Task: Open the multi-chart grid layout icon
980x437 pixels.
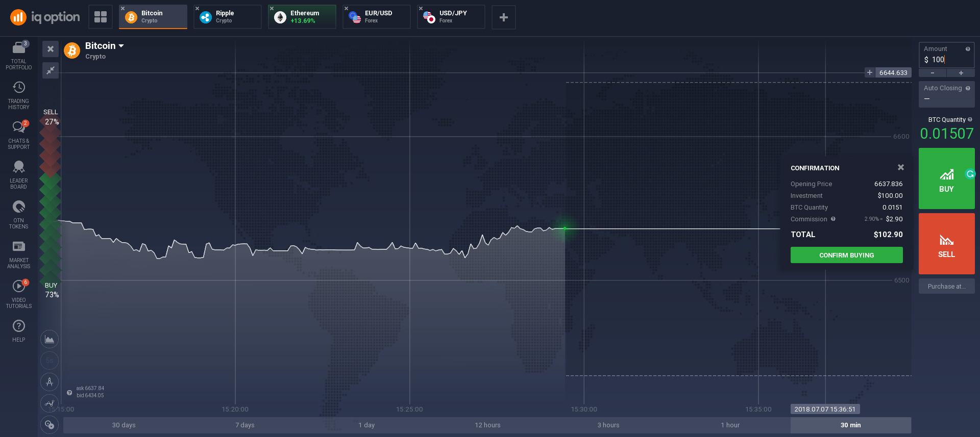Action: coord(101,17)
